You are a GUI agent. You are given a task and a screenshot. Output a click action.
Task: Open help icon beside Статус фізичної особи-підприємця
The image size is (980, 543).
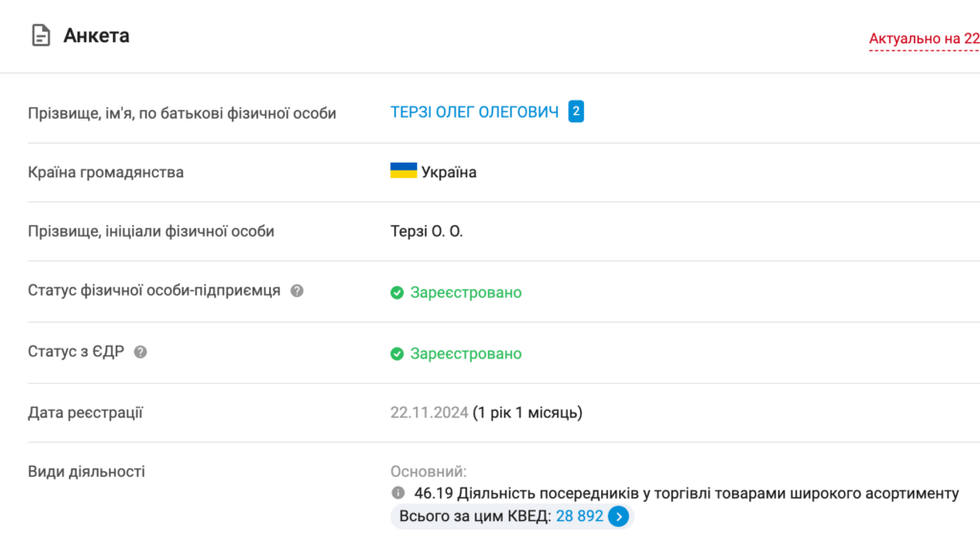(297, 291)
